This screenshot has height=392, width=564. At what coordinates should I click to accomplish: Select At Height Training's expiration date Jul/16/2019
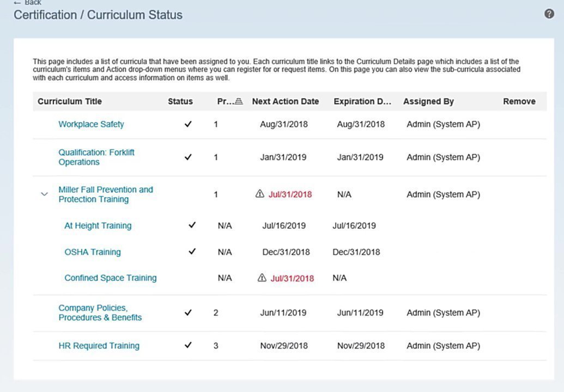click(354, 225)
